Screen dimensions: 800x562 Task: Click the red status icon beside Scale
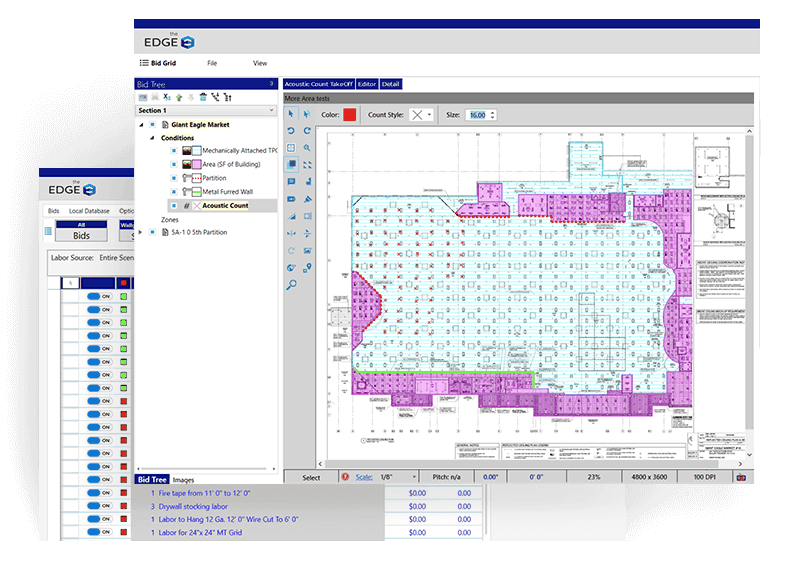[x=345, y=477]
